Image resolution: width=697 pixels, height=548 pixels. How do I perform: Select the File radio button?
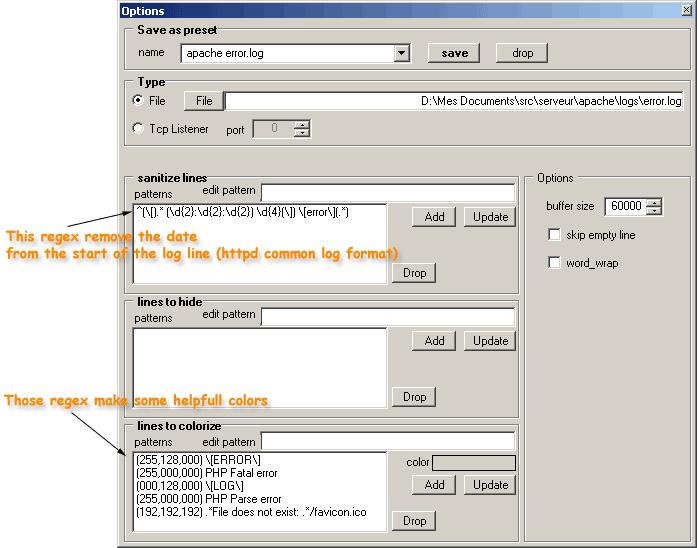138,101
